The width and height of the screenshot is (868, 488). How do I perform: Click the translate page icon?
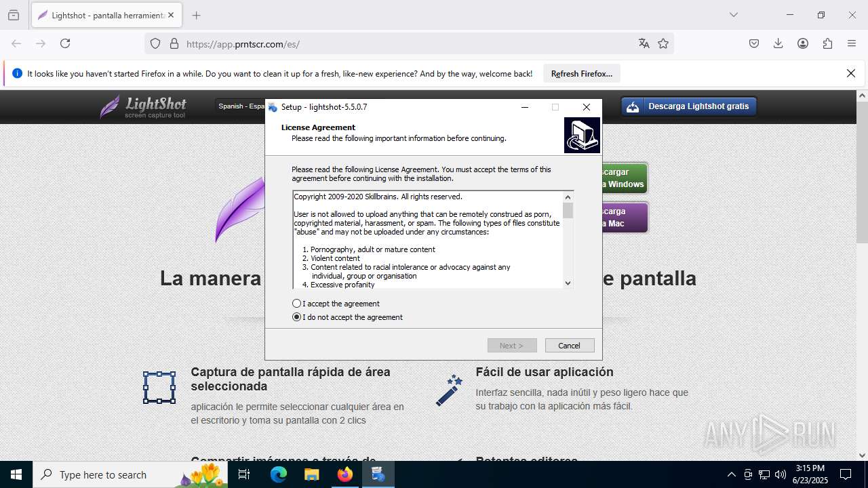pyautogui.click(x=644, y=43)
